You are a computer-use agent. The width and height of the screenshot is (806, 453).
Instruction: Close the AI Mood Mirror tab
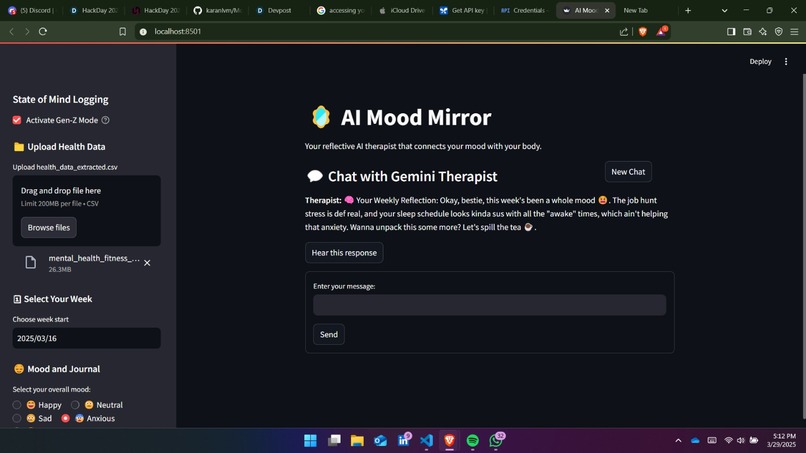point(607,10)
